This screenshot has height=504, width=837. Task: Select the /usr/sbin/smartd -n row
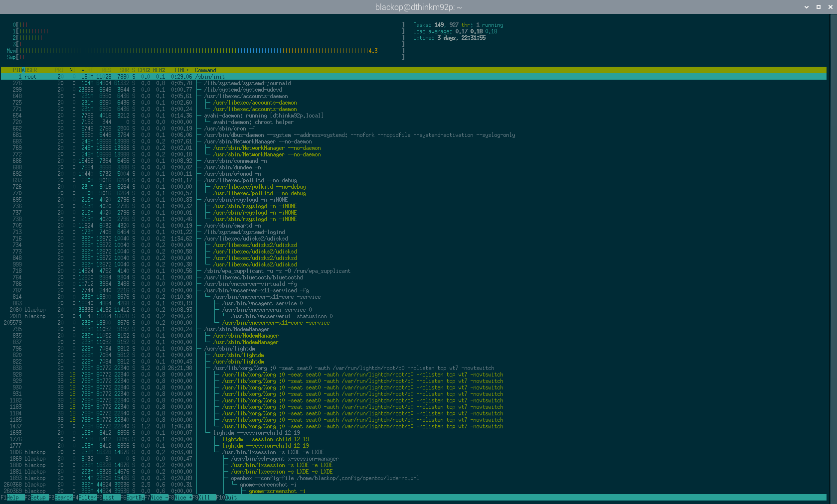click(x=414, y=226)
